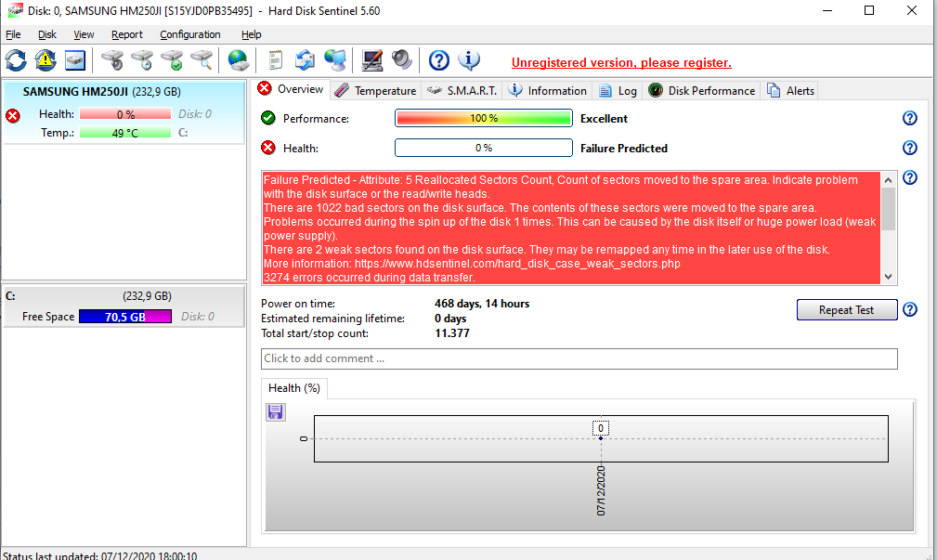The height and width of the screenshot is (560, 937).
Task: Click the Failure Predicted status text
Action: point(624,149)
